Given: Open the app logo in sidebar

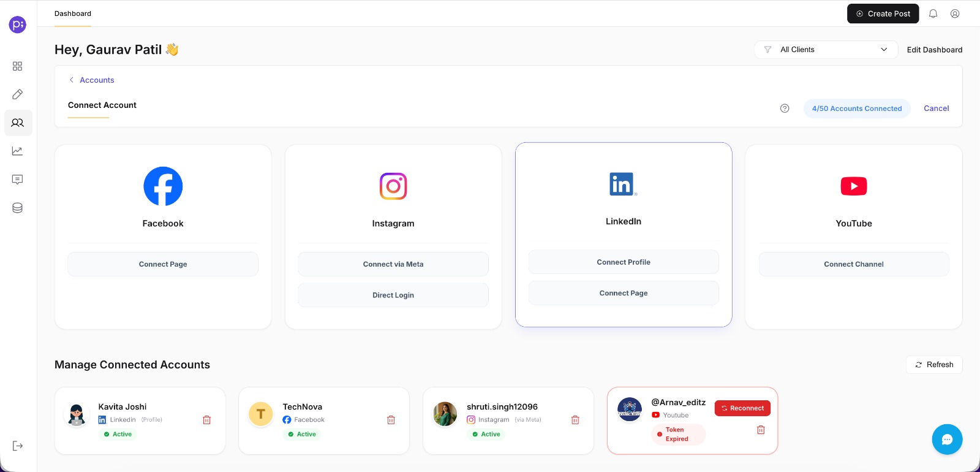Looking at the screenshot, I should (x=18, y=25).
